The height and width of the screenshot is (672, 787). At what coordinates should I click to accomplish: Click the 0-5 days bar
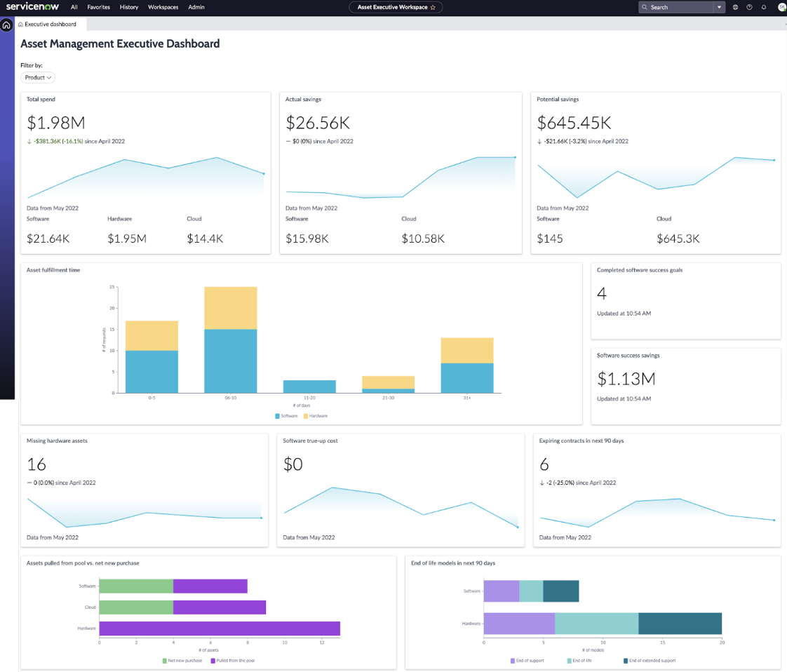click(152, 357)
